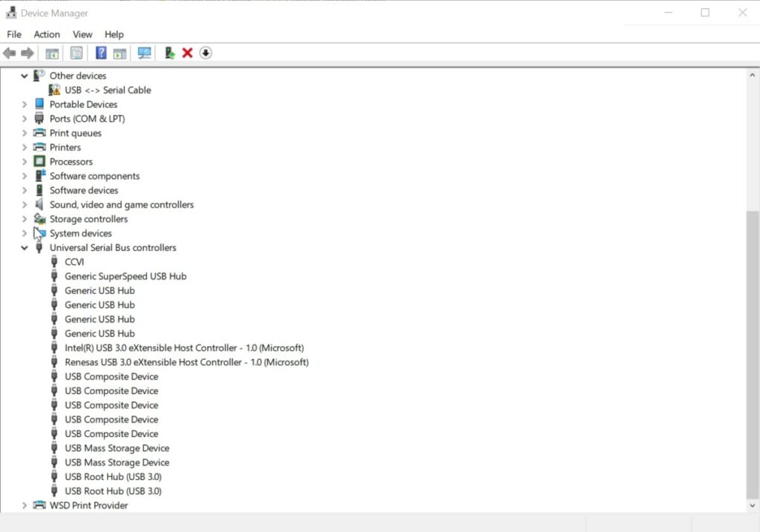Screen dimensions: 760x532
Task: Click the Printers category icon
Action: point(39,147)
